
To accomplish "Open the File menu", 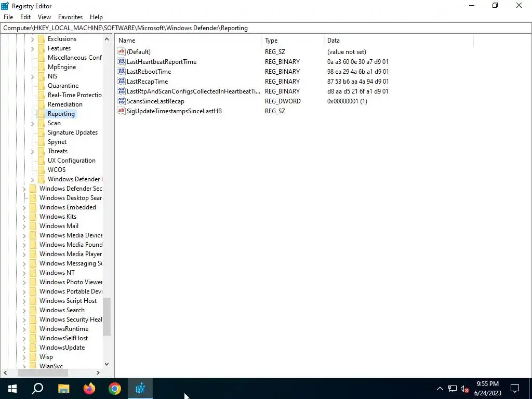I will (x=8, y=17).
